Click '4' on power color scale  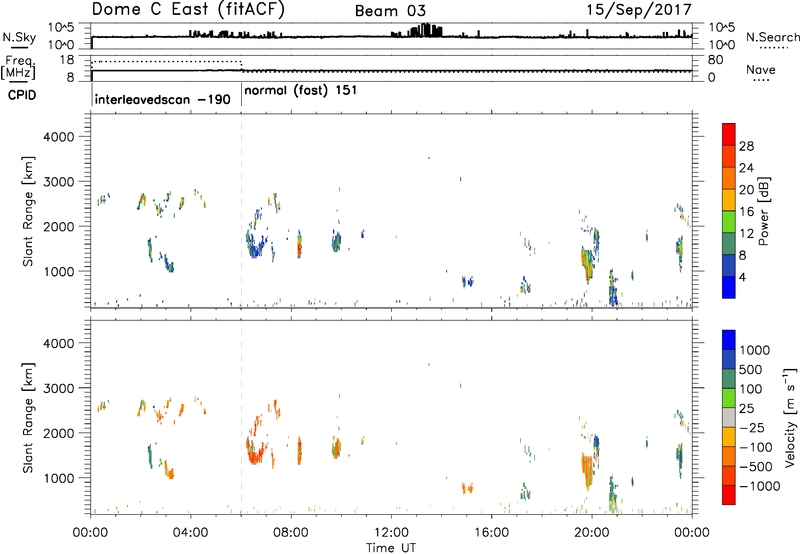point(742,277)
